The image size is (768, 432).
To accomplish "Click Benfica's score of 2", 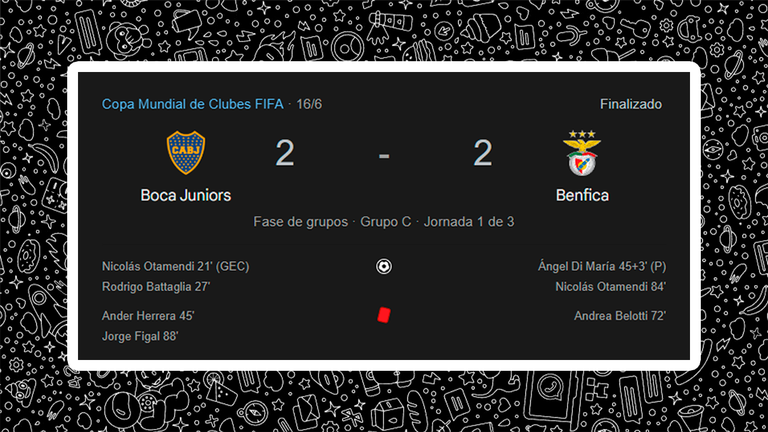I will (x=482, y=153).
